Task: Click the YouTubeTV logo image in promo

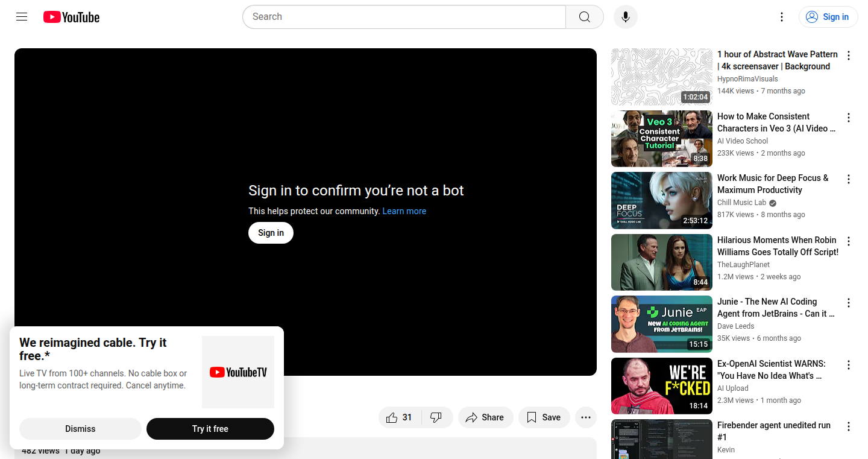Action: coord(238,372)
